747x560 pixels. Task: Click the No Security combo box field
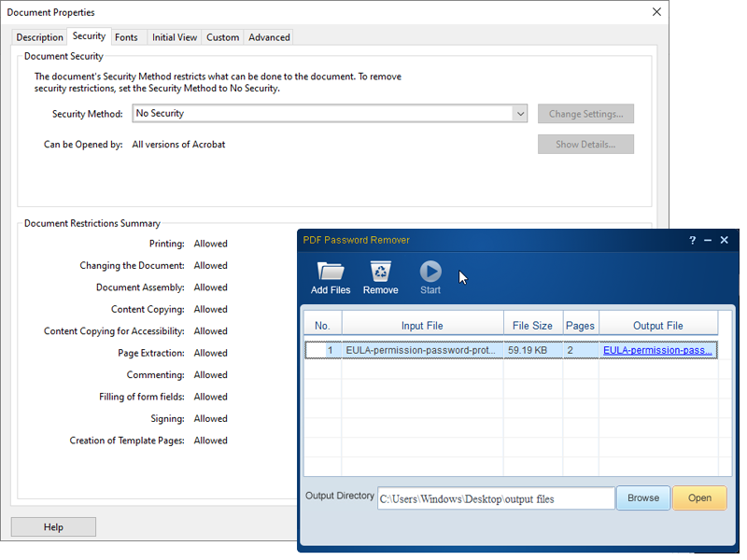(330, 114)
